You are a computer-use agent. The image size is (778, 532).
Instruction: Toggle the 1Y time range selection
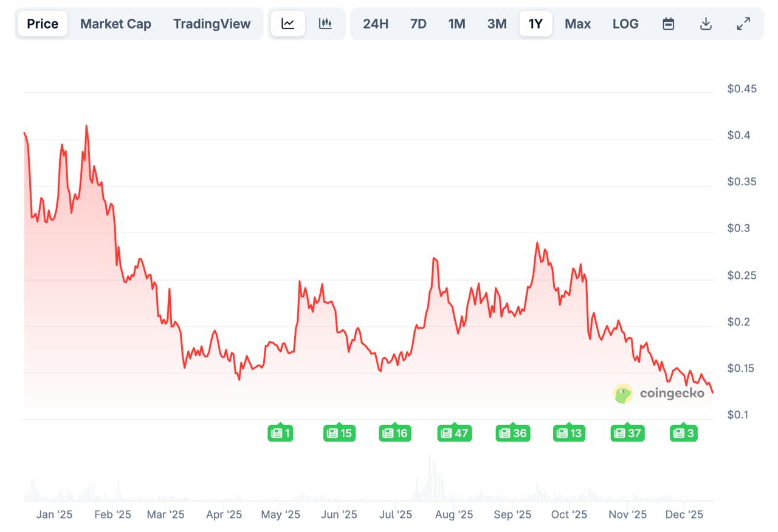pos(535,24)
